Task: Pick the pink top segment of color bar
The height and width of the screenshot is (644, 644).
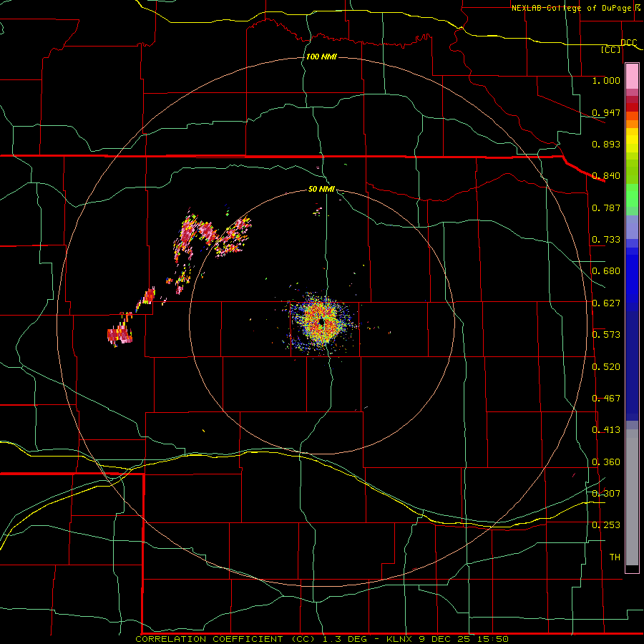Action: 632,77
